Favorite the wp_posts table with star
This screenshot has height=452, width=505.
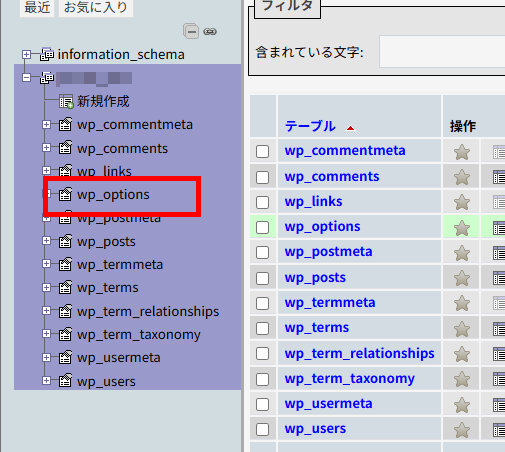click(x=462, y=278)
